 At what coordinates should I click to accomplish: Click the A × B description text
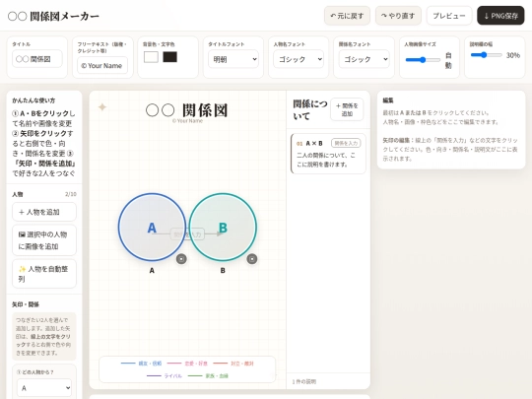click(326, 160)
